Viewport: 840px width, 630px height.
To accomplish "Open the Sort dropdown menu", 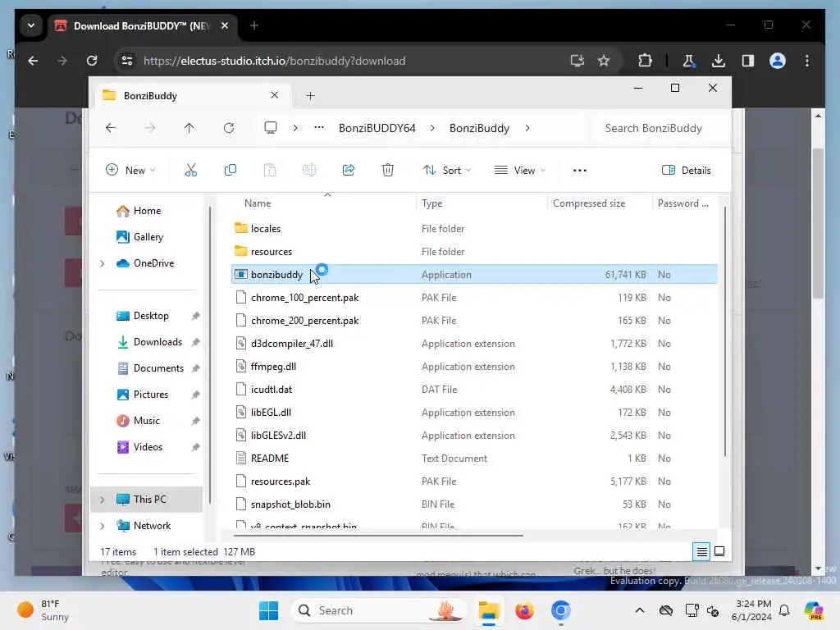I will [447, 171].
